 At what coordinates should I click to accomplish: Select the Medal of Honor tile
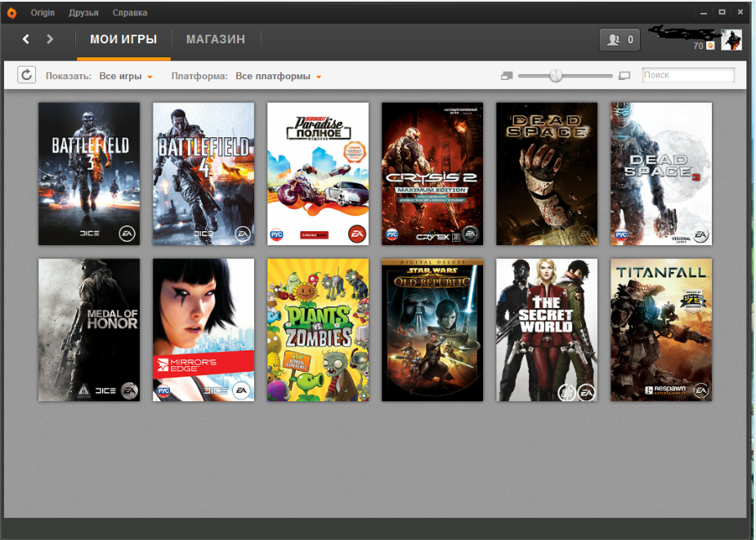click(x=89, y=330)
